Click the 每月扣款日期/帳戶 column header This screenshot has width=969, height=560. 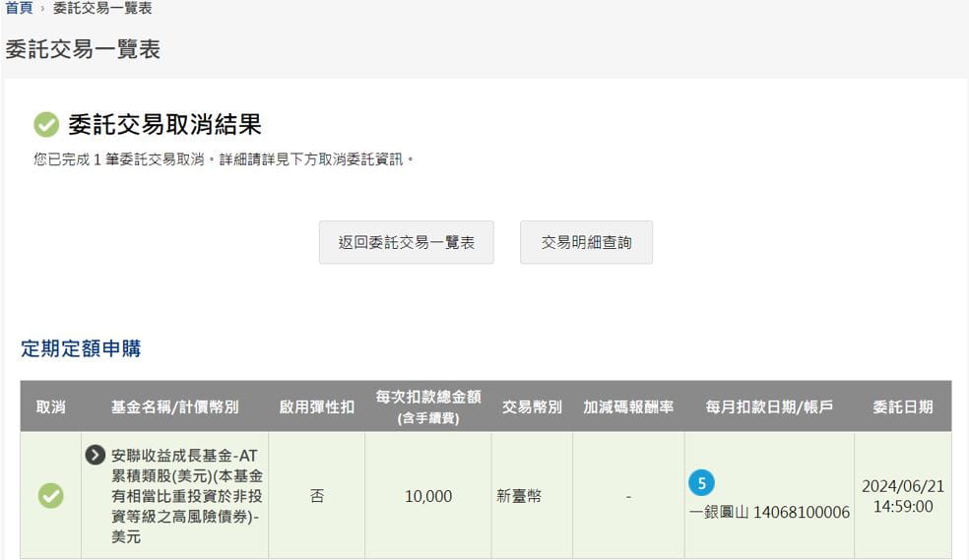tap(769, 406)
